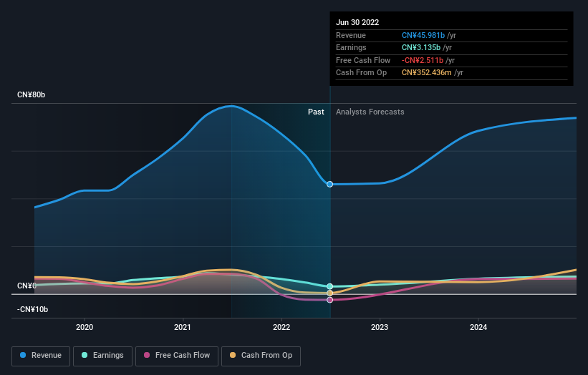Toggle the Revenue legend button

41,356
